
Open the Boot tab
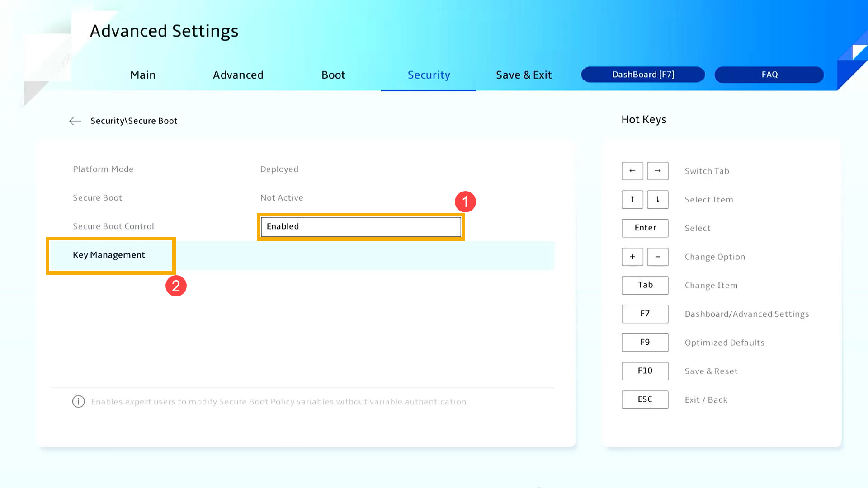pos(333,75)
